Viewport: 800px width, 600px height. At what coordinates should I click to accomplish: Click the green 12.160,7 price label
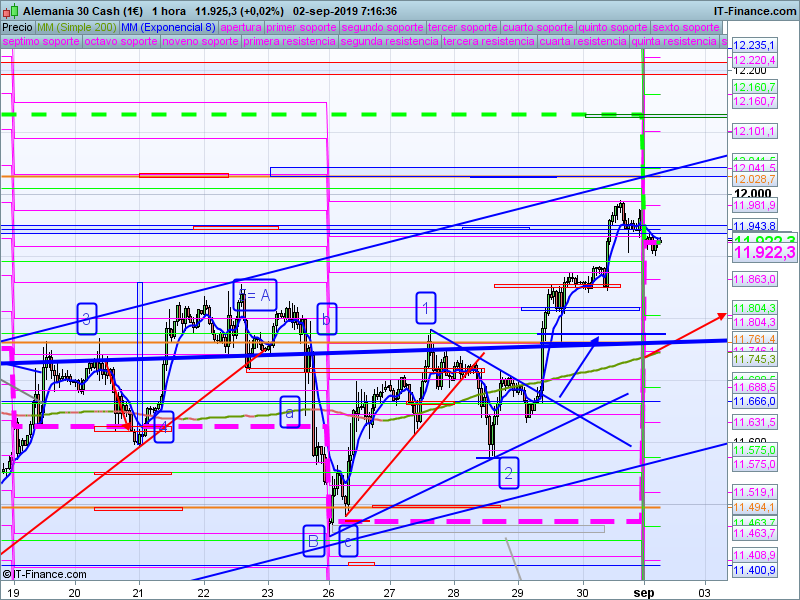754,87
